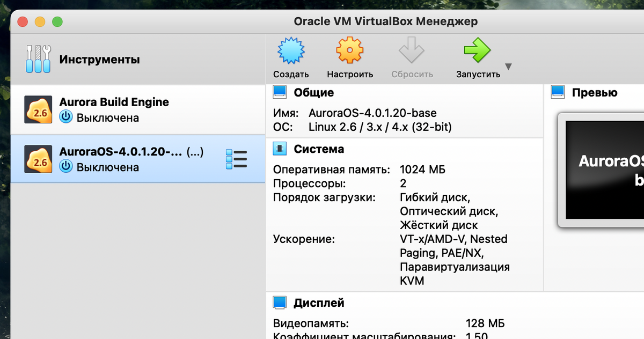Click the Oracle VM VirtualBox Менеджер title
644x339 pixels.
click(x=386, y=22)
